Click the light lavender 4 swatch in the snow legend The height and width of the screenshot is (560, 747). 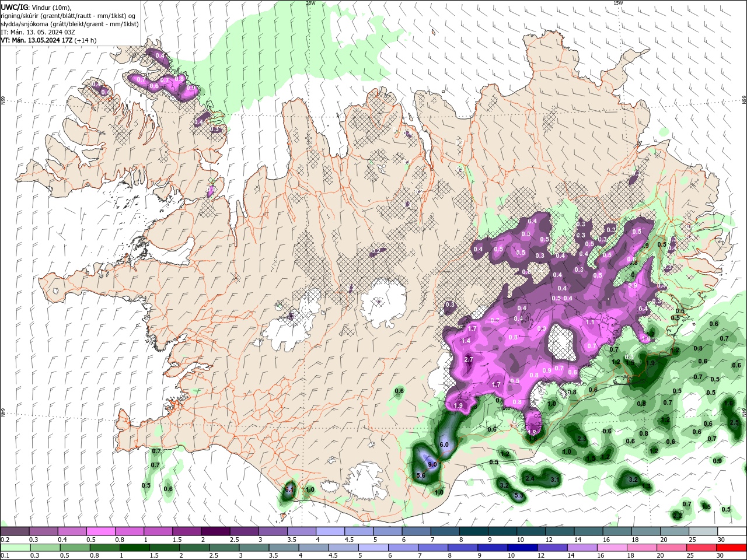(x=330, y=531)
